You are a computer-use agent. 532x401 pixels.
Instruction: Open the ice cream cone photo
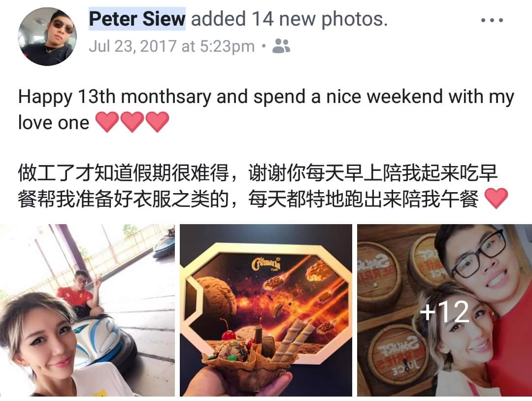266,310
